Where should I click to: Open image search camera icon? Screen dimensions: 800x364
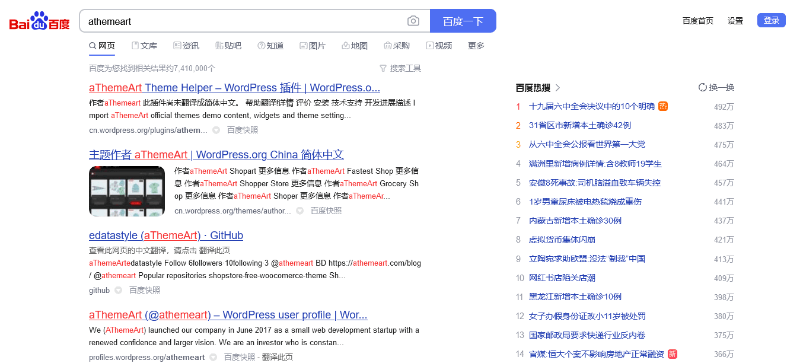coord(413,21)
